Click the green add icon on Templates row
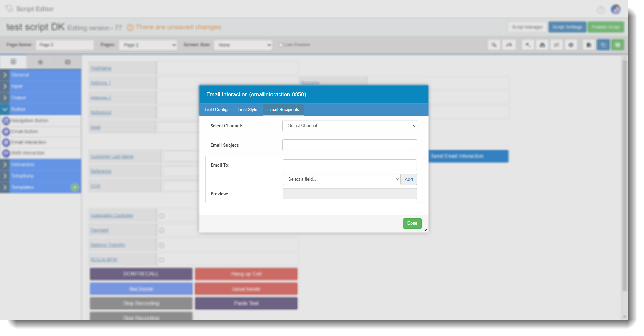This screenshot has height=336, width=644. coord(75,187)
